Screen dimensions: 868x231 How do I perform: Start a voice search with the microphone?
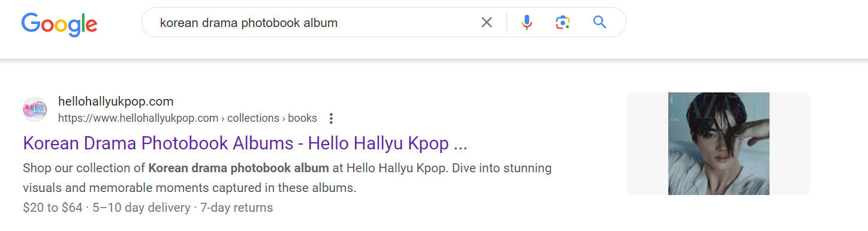(527, 23)
